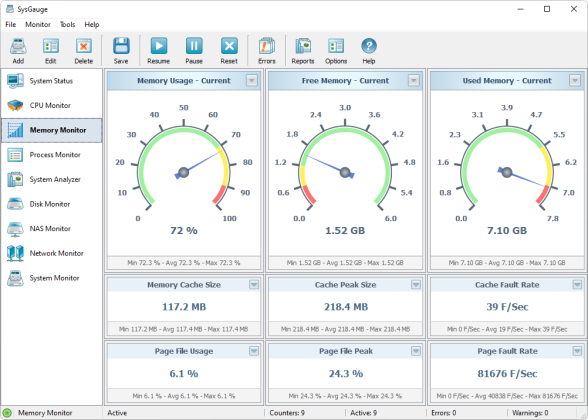Resume monitoring with the play icon
This screenshot has width=588, height=420.
pyautogui.click(x=159, y=46)
